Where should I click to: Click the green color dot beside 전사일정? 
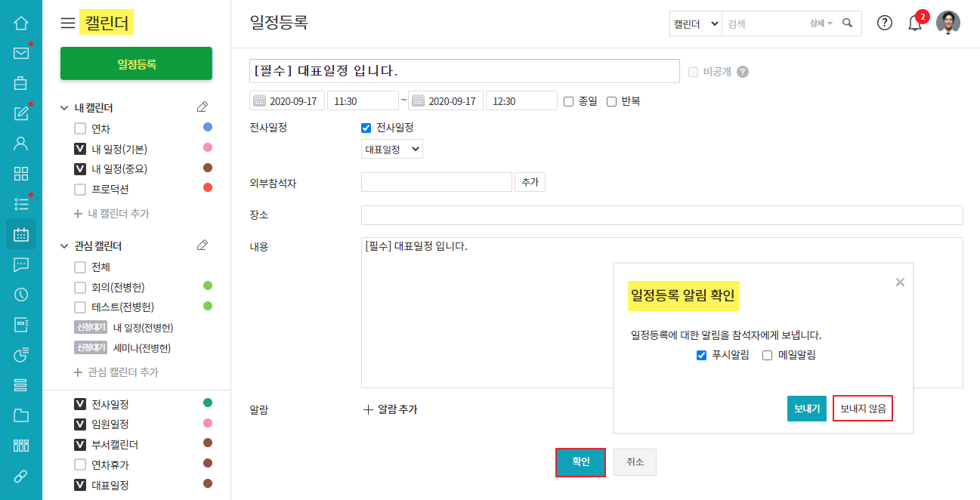[208, 403]
